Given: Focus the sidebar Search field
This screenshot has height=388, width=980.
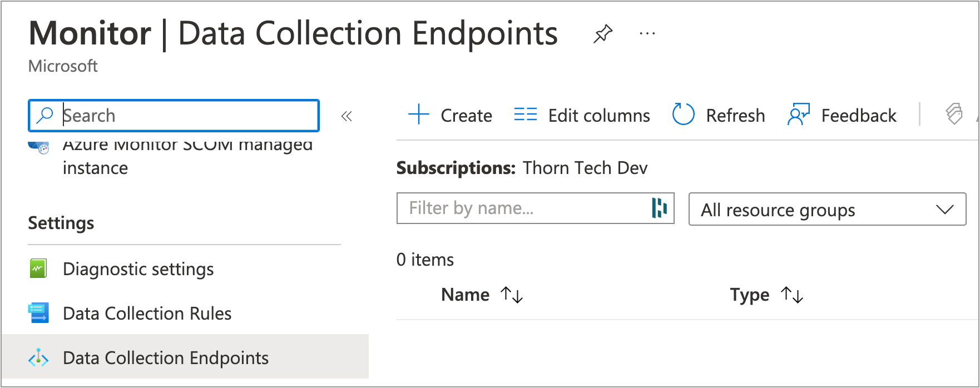Looking at the screenshot, I should tap(174, 116).
